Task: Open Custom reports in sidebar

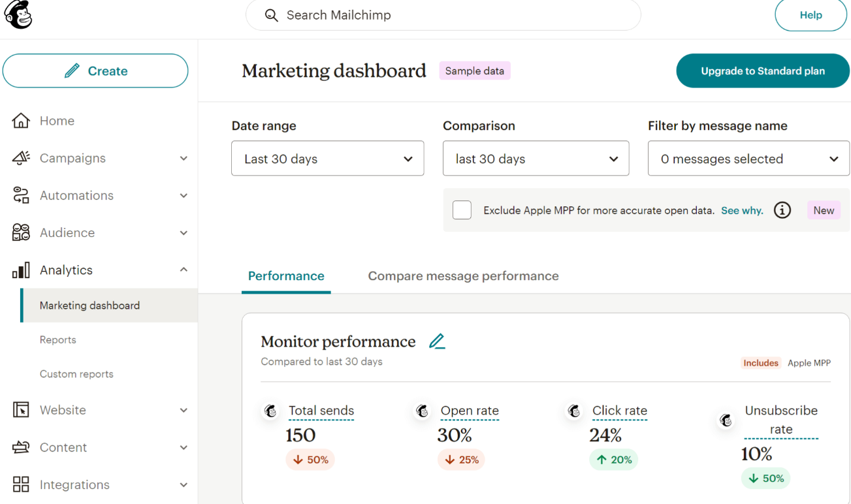Action: [76, 374]
